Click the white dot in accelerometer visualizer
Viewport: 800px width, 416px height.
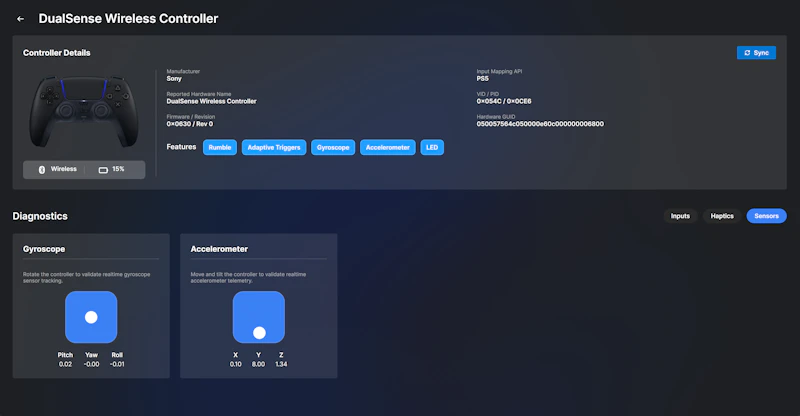pyautogui.click(x=259, y=333)
